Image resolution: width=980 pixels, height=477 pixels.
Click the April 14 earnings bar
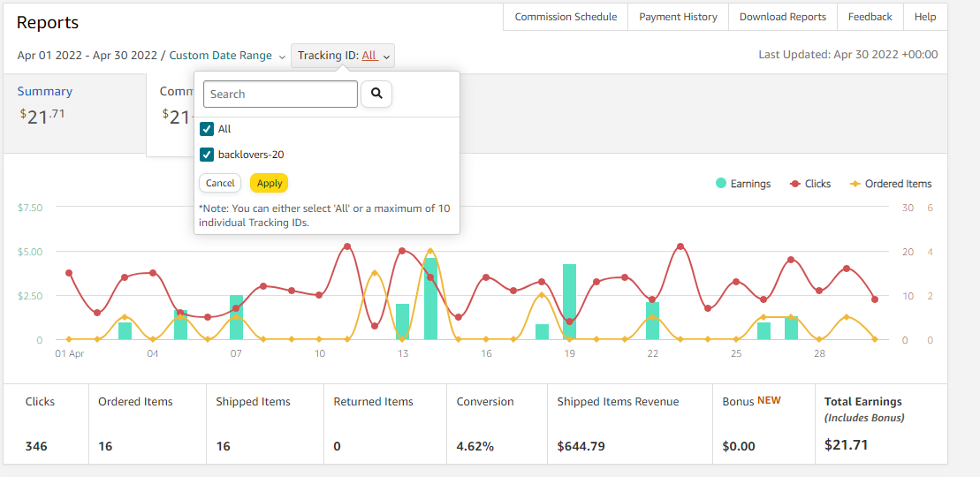(430, 299)
